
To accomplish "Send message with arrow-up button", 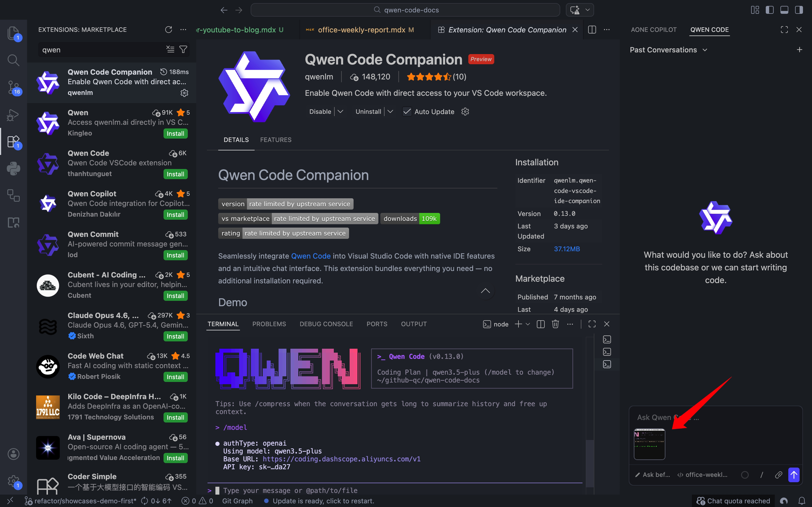I will click(x=794, y=475).
